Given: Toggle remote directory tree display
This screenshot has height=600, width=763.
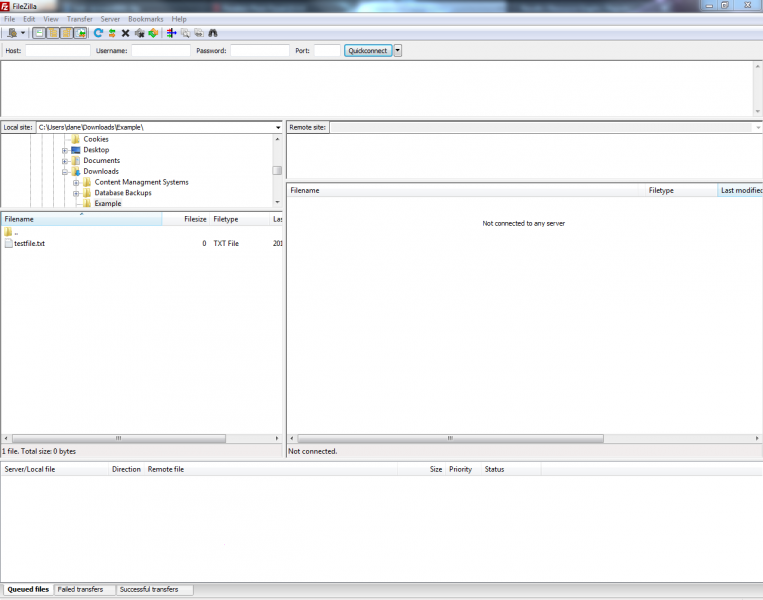Looking at the screenshot, I should point(66,33).
